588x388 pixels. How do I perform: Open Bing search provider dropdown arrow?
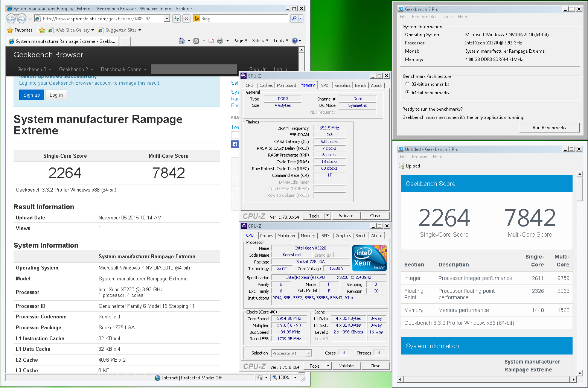(x=300, y=18)
